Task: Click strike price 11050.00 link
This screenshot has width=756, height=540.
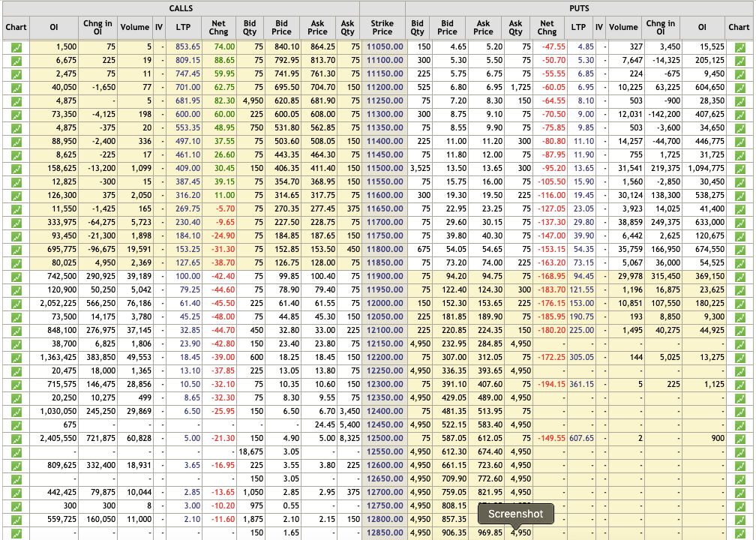Action: pyautogui.click(x=385, y=46)
